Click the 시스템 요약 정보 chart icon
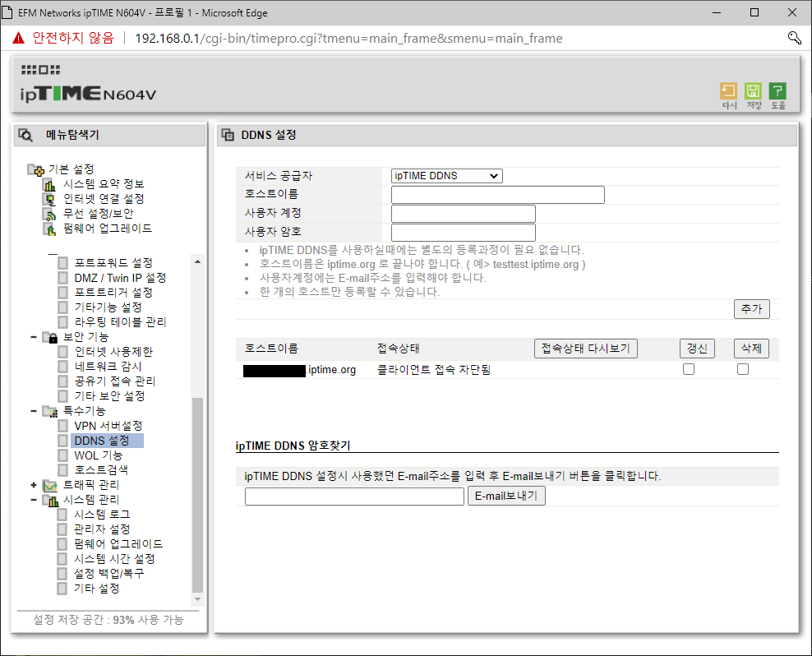Screen dimensions: 812x656 point(49,184)
